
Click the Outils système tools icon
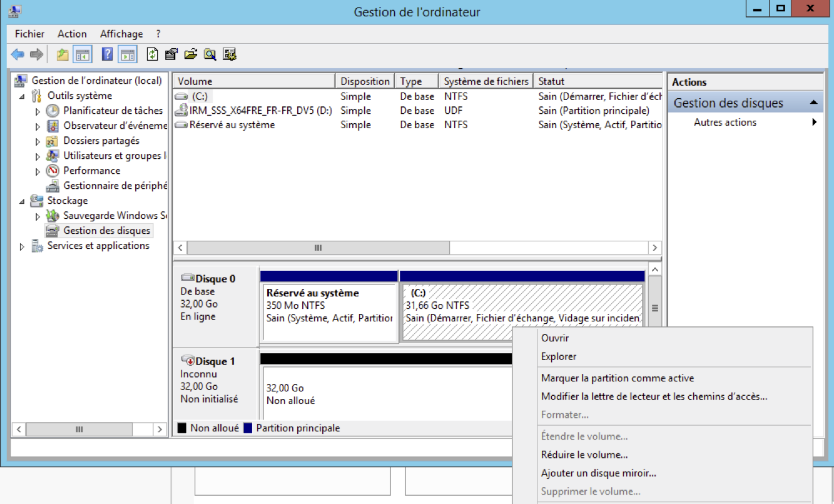click(x=38, y=96)
